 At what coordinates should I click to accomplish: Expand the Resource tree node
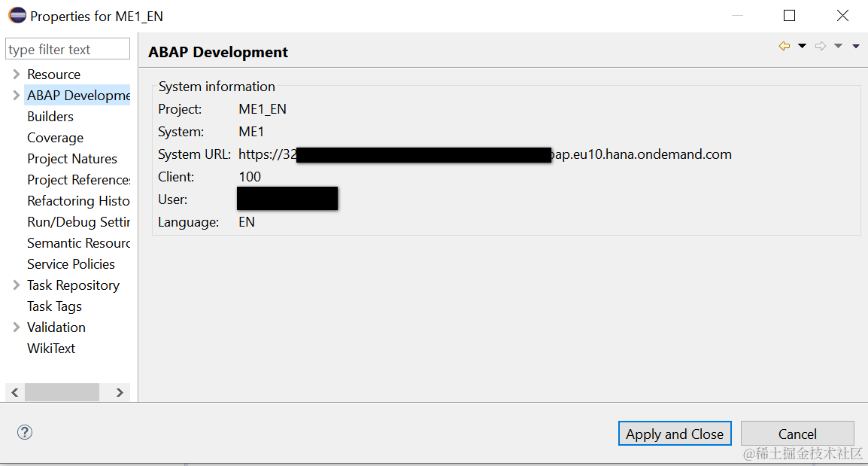coord(16,75)
